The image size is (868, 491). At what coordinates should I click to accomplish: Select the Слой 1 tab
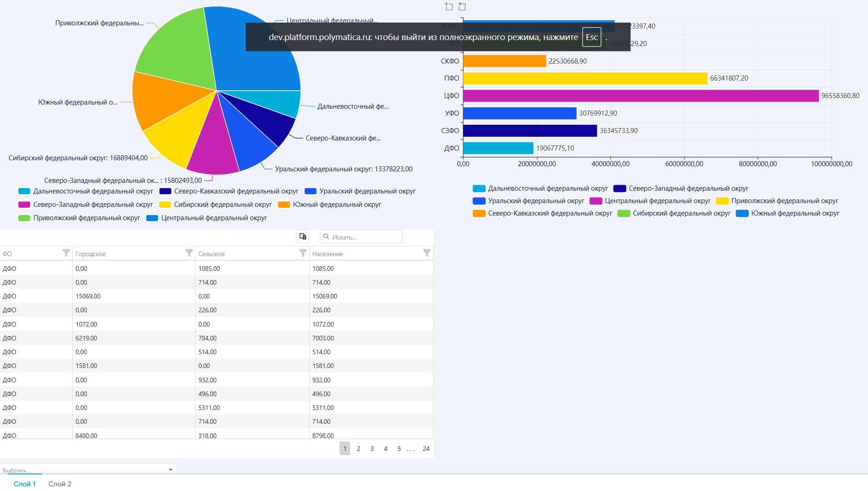24,484
